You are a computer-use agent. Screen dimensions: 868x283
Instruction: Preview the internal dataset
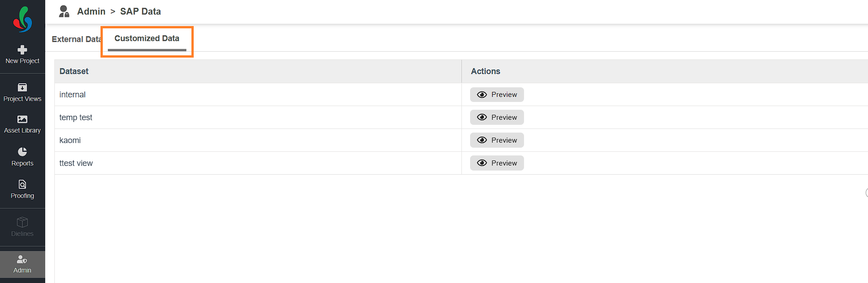click(497, 95)
